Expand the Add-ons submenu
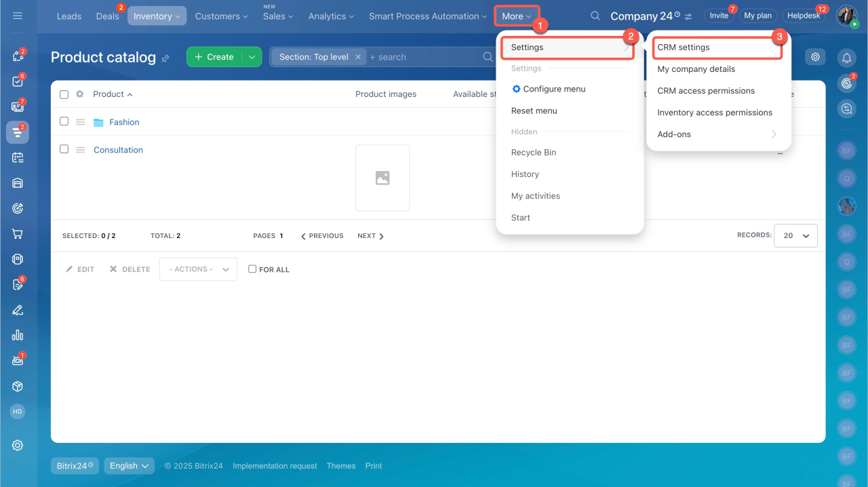The image size is (868, 487). tap(717, 134)
